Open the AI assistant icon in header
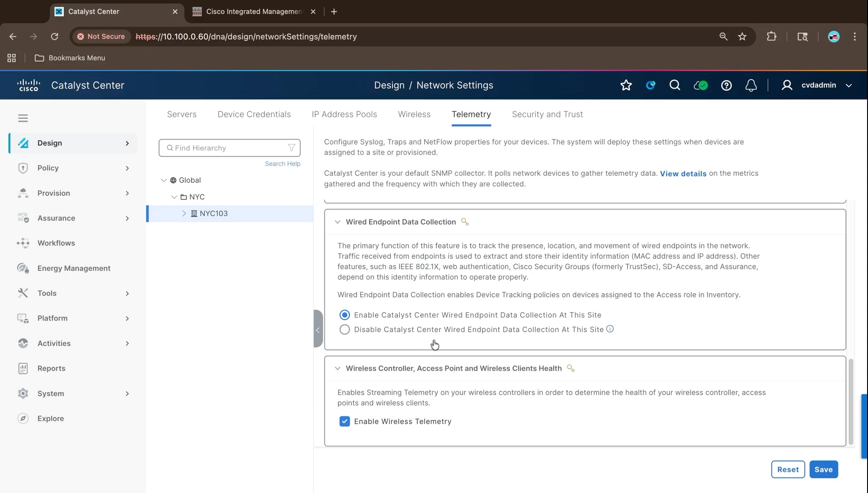The height and width of the screenshot is (493, 868). coord(650,85)
